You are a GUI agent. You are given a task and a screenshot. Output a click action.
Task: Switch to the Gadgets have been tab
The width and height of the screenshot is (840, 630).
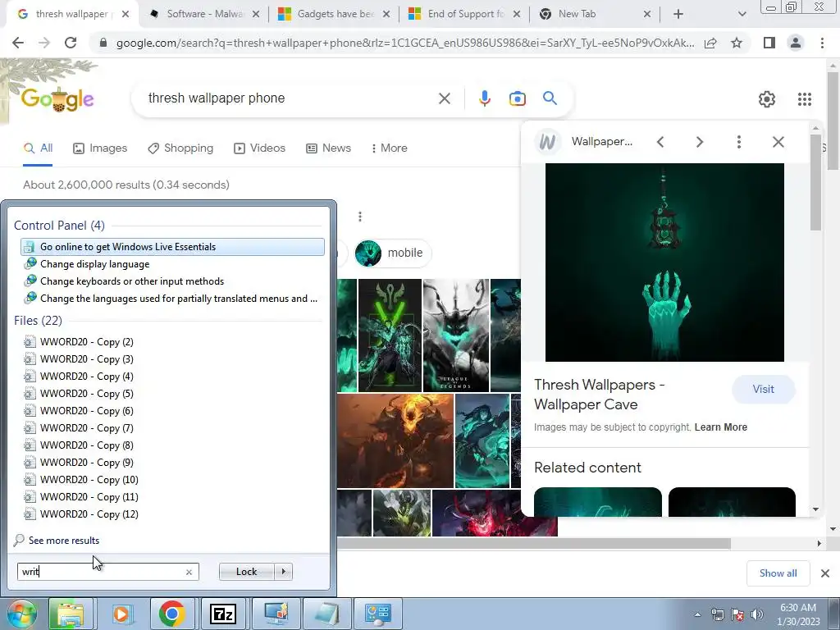[335, 14]
